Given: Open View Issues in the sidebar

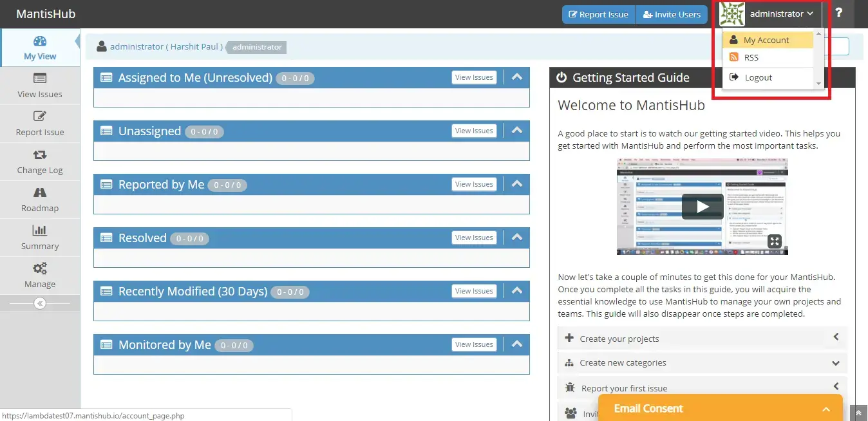Looking at the screenshot, I should (40, 79).
